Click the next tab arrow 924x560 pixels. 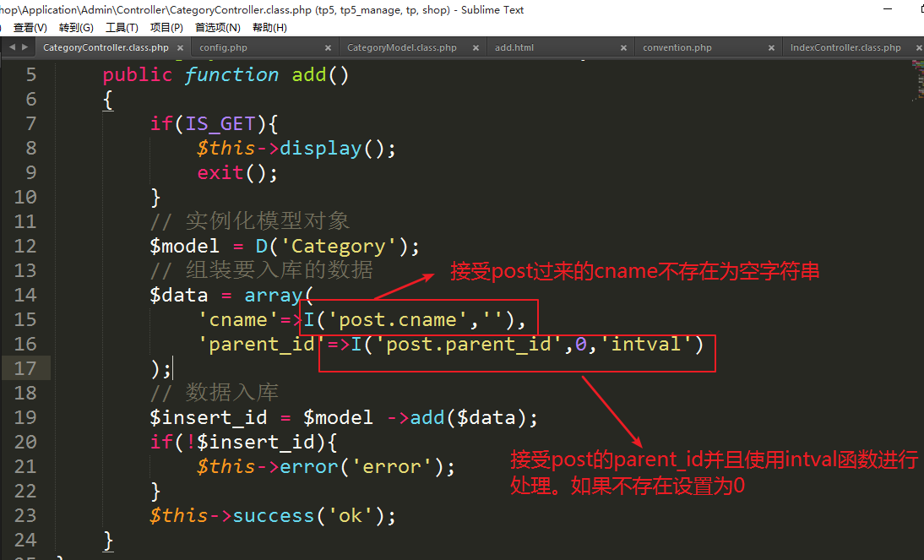23,47
